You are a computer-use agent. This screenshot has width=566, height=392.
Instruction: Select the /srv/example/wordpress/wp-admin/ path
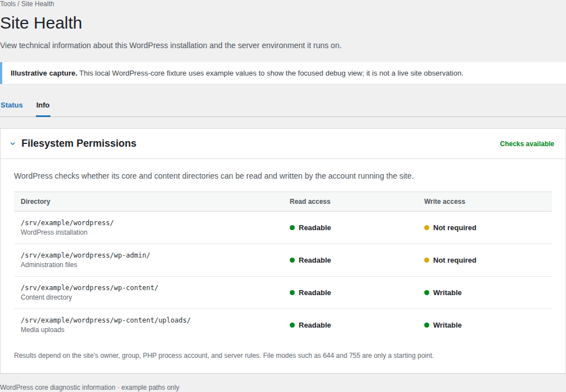[86, 255]
